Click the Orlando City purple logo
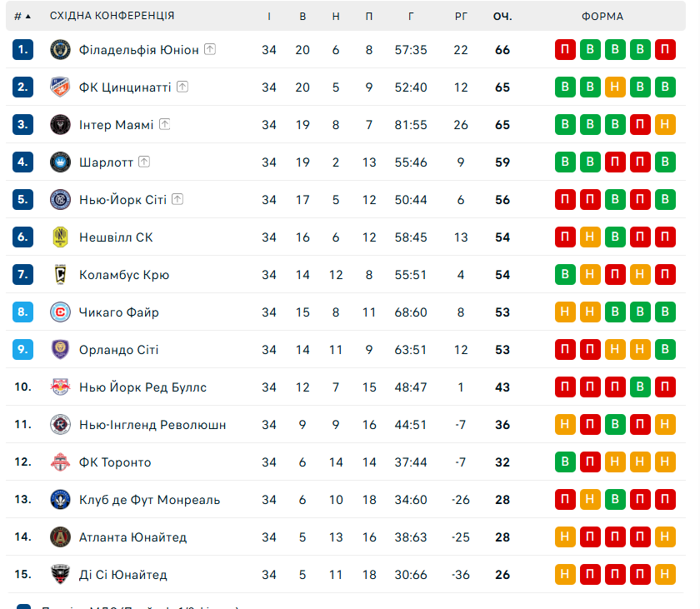 (x=60, y=350)
